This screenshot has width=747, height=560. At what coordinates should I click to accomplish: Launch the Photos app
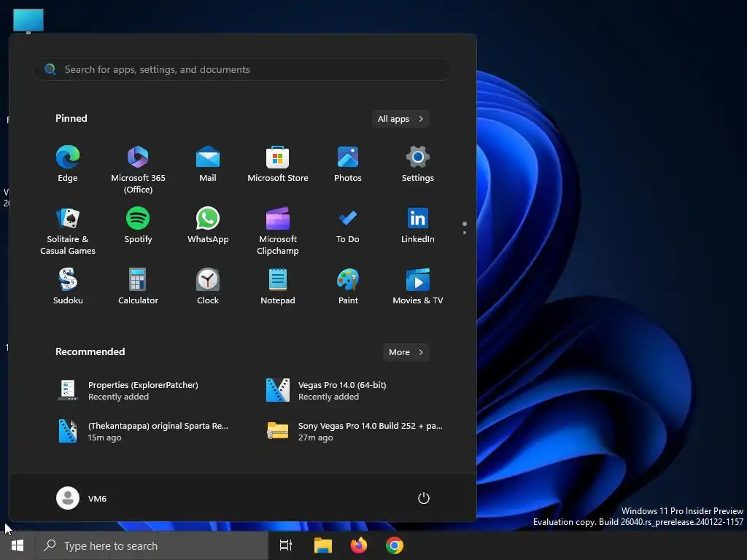coord(348,164)
